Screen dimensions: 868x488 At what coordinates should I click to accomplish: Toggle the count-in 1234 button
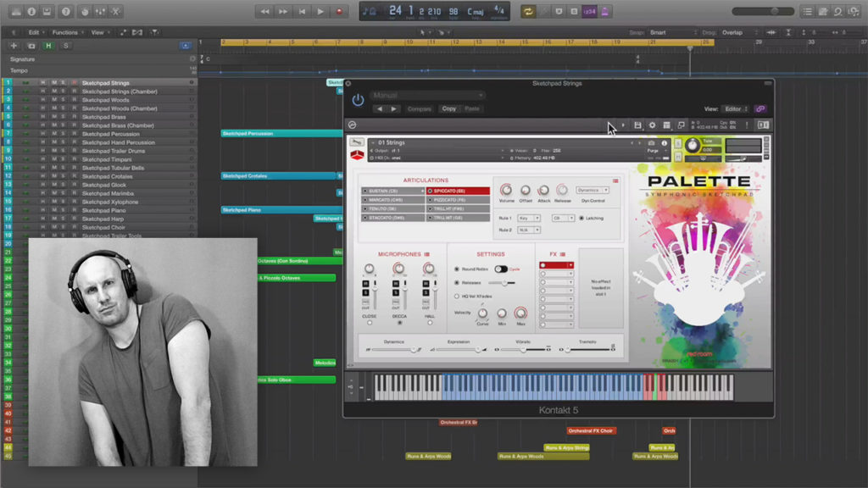(x=590, y=12)
